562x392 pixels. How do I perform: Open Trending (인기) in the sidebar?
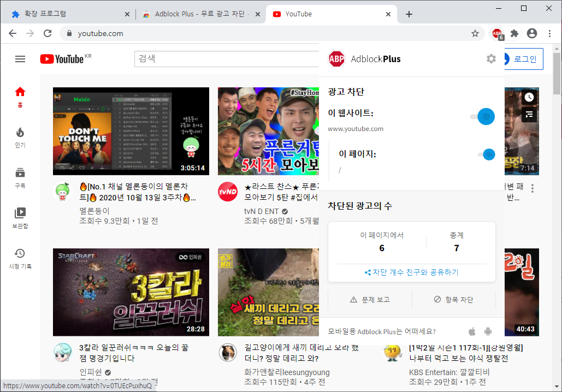(20, 138)
